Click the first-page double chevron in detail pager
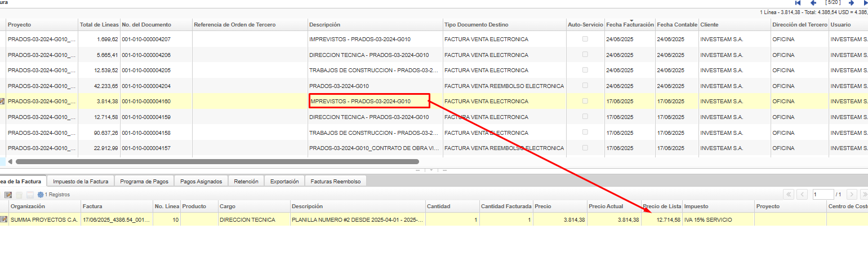Screen dimensions: 868x255 coord(789,195)
